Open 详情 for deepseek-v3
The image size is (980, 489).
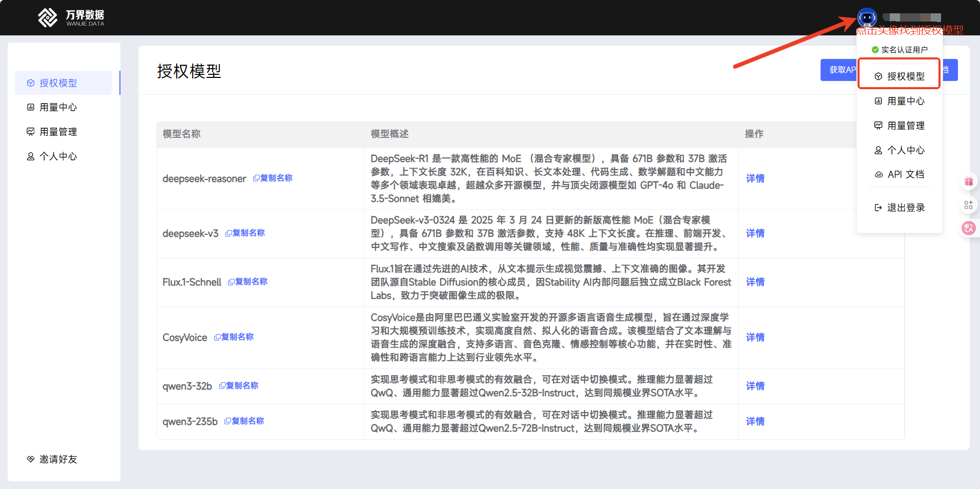tap(755, 233)
